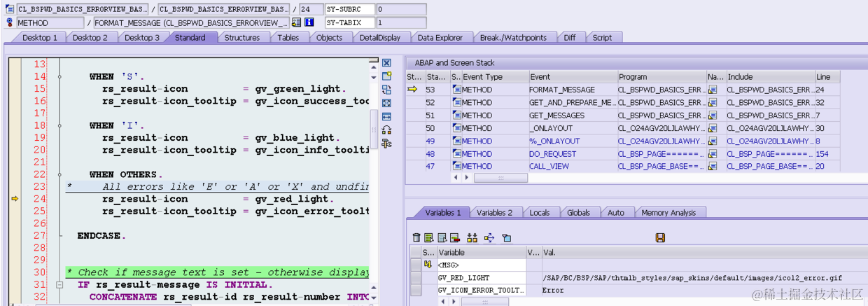868x306 pixels.
Task: Select GET_AND_PREPARE_ME stack entry
Action: 573,102
